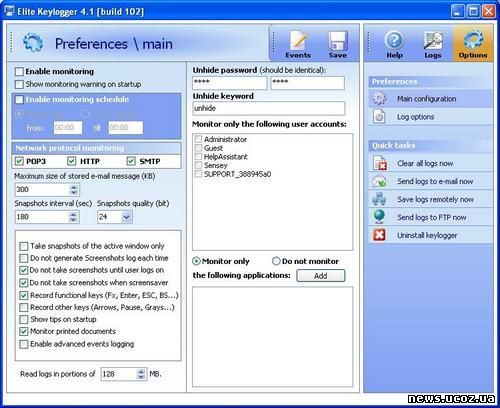This screenshot has height=408, width=500.
Task: Click the Save logs remotely network icon
Action: pos(379,199)
